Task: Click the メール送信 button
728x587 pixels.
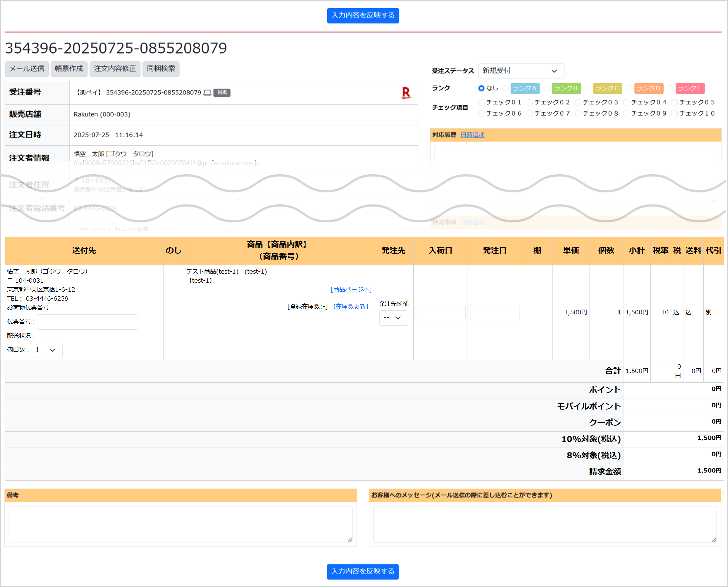Action: click(27, 69)
